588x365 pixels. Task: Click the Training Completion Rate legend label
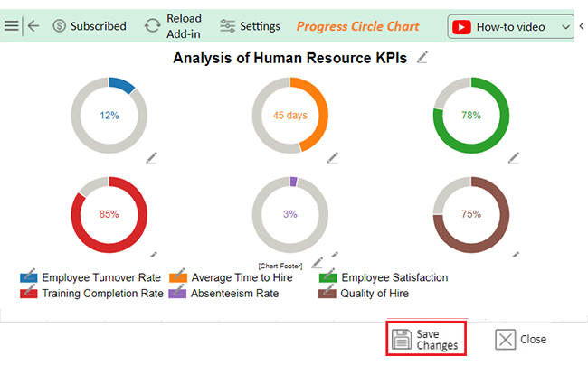point(103,294)
